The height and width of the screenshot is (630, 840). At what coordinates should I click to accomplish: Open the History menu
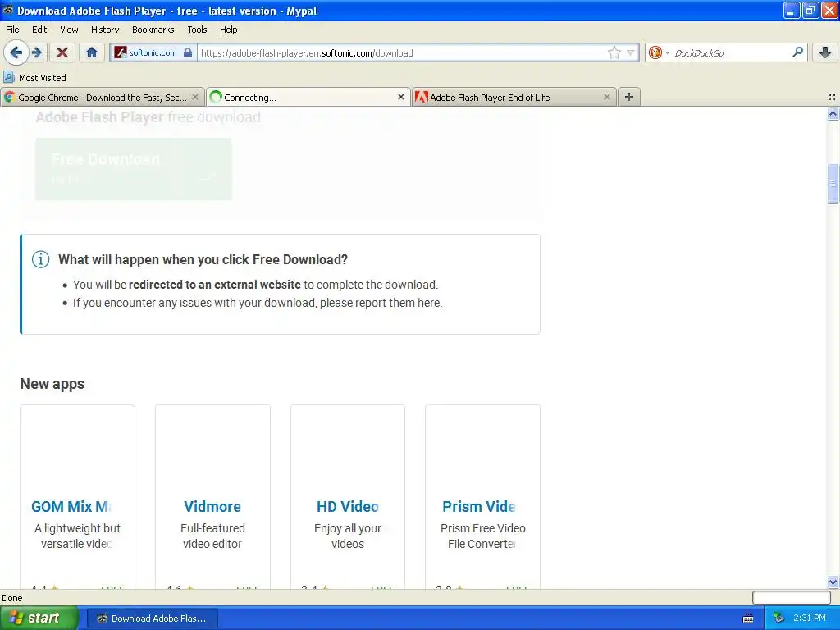(x=104, y=30)
